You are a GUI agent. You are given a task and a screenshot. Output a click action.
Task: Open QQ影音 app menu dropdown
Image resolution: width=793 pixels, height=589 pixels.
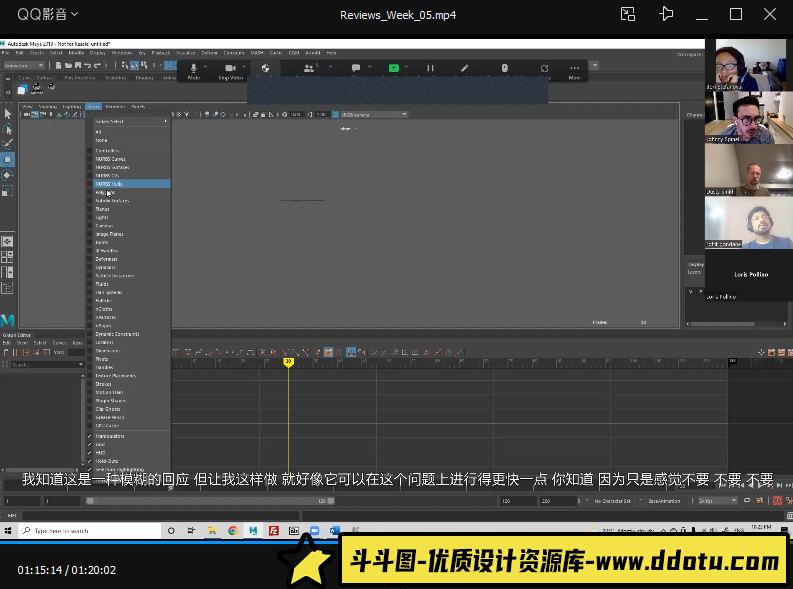point(48,14)
